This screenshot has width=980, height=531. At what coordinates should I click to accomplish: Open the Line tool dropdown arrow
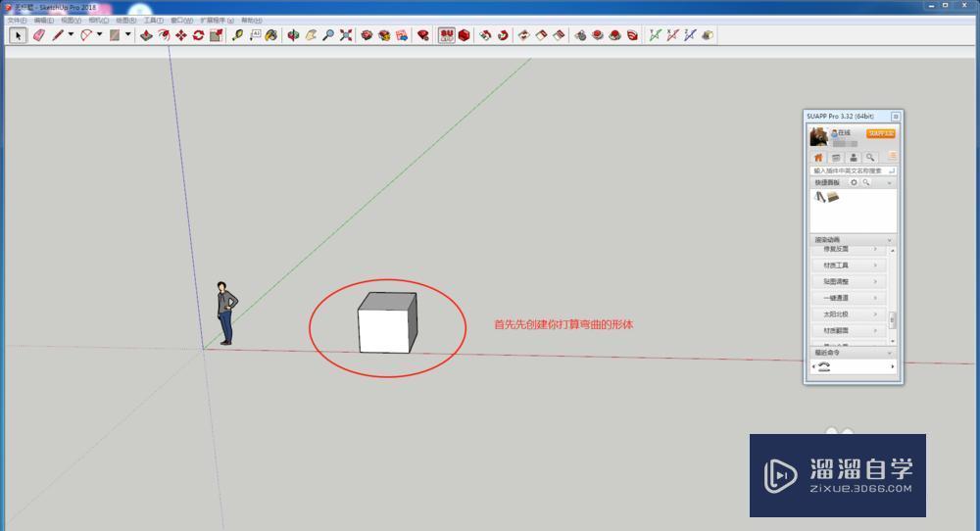tap(71, 35)
